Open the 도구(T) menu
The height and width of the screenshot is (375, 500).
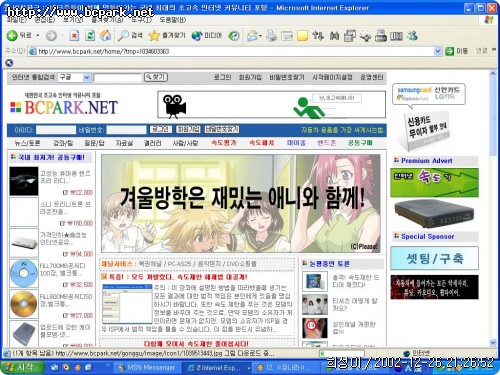click(141, 20)
